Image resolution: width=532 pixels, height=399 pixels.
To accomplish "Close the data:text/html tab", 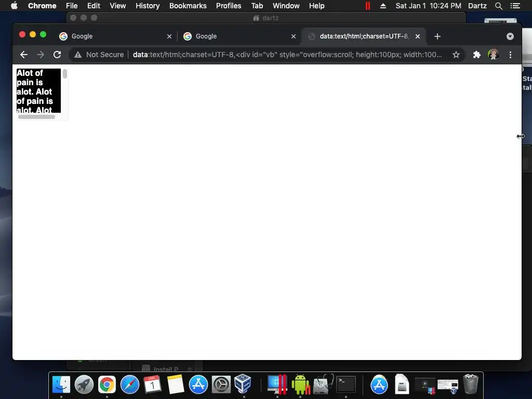I will pos(418,36).
